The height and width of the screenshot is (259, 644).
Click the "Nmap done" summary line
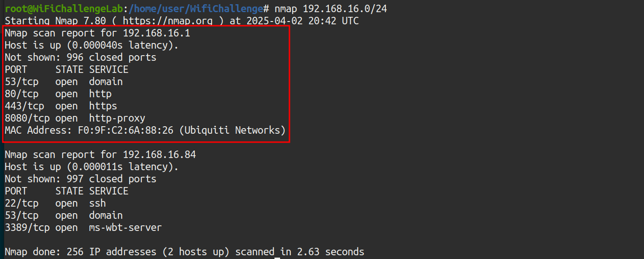185,252
